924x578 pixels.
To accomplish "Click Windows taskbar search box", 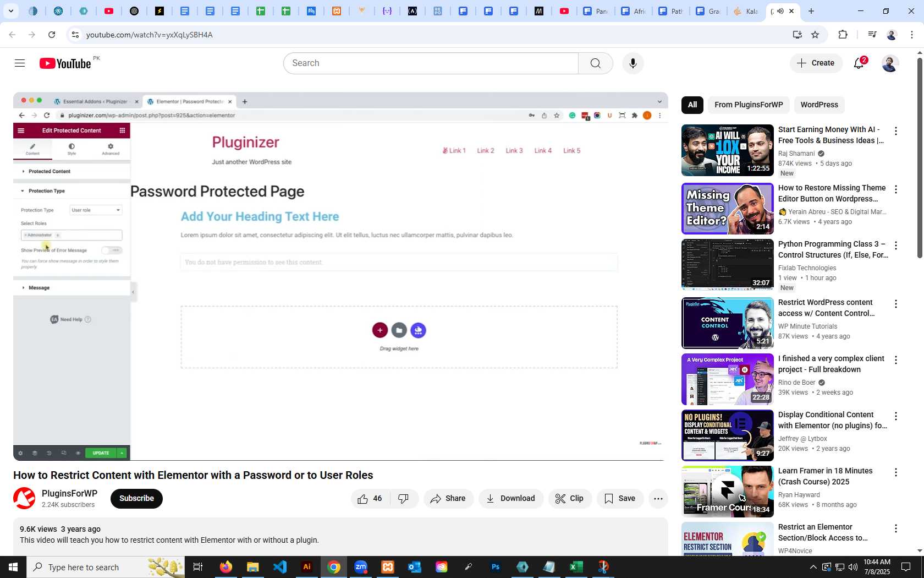I will (x=106, y=567).
